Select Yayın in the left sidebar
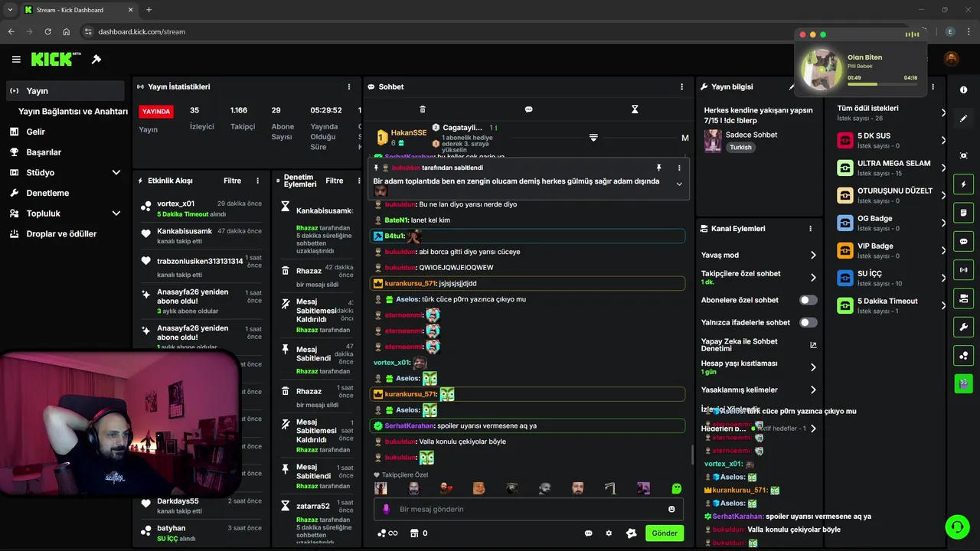The image size is (980, 551). pyautogui.click(x=64, y=91)
